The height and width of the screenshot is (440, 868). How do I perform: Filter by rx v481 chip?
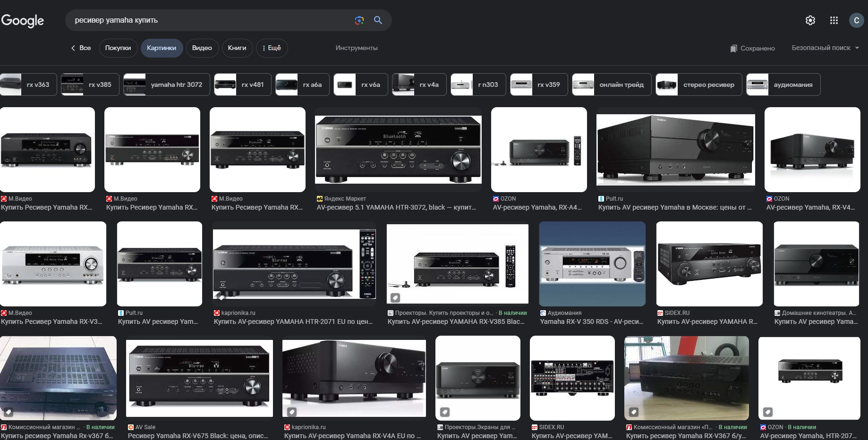(x=243, y=85)
